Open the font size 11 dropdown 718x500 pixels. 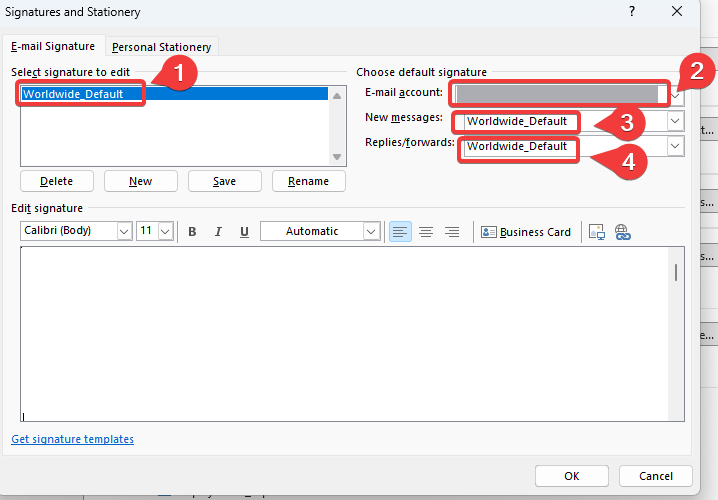pyautogui.click(x=165, y=231)
